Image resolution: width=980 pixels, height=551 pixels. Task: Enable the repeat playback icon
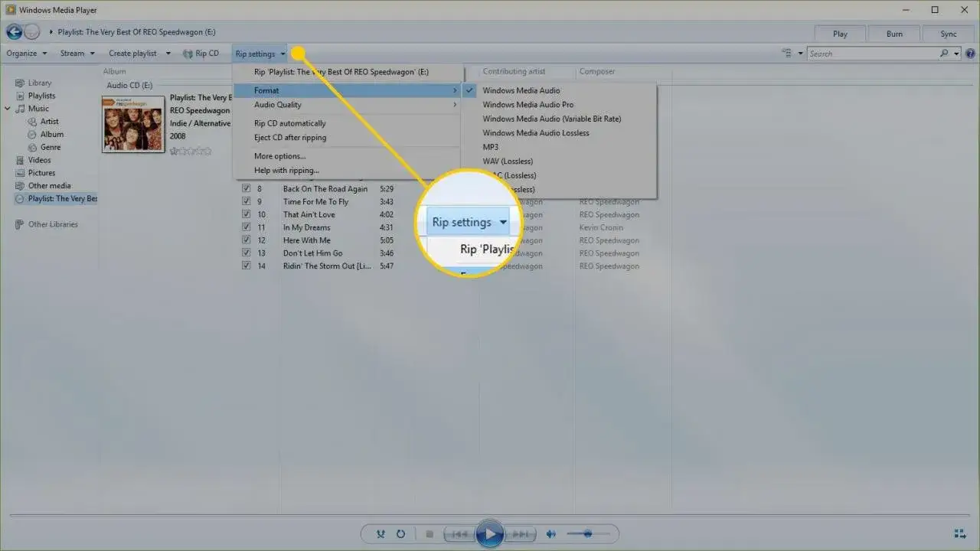click(400, 533)
